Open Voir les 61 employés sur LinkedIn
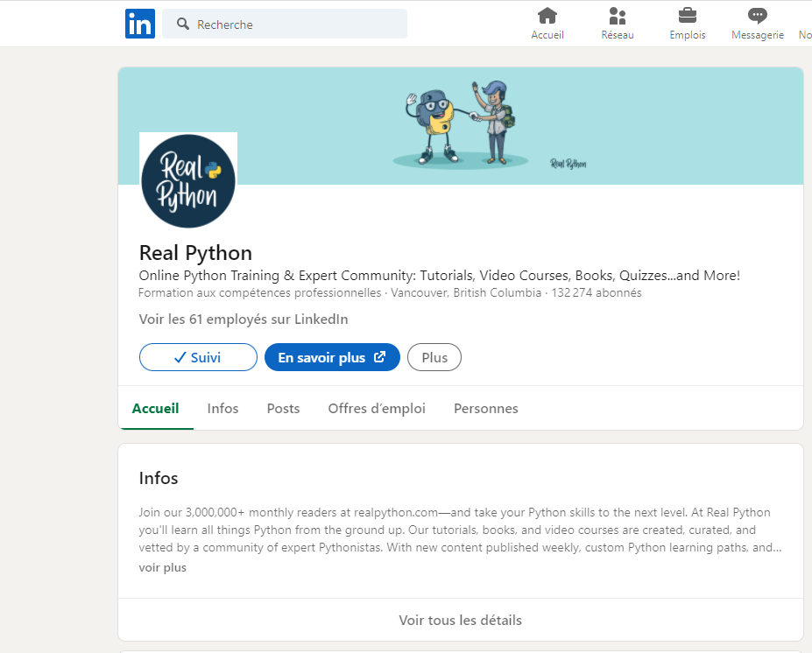Image resolution: width=812 pixels, height=653 pixels. pyautogui.click(x=244, y=319)
